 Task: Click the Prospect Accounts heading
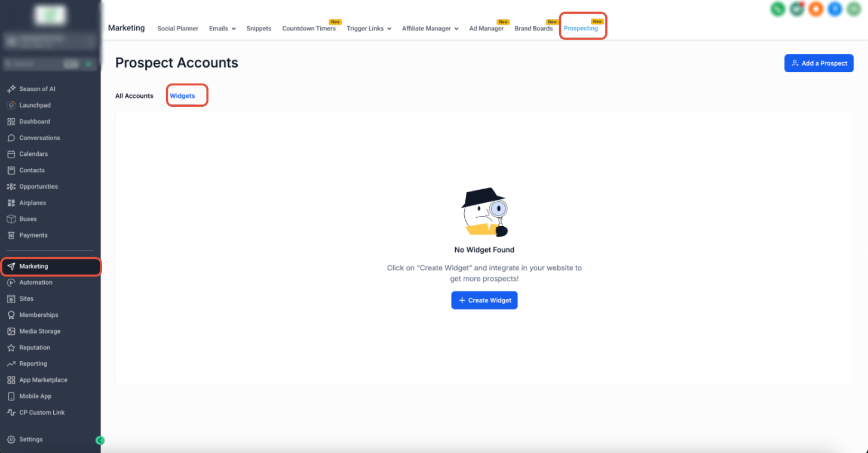tap(177, 63)
